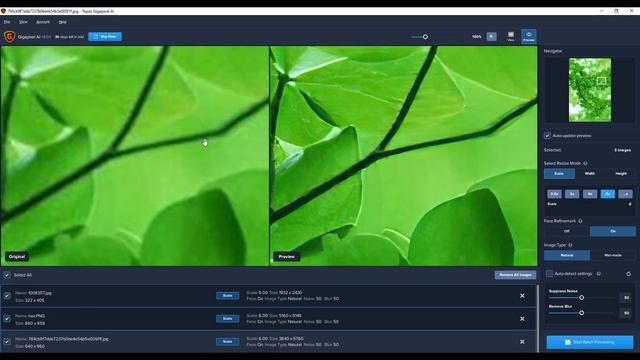The width and height of the screenshot is (640, 360).
Task: Click the Scale button in hair.PNG row
Action: click(227, 318)
